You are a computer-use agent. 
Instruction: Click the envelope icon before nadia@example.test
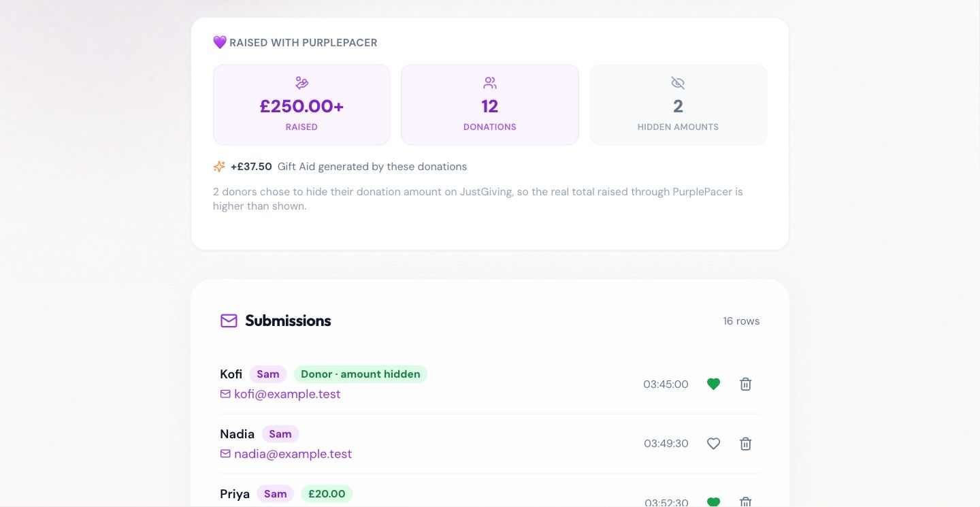(225, 454)
